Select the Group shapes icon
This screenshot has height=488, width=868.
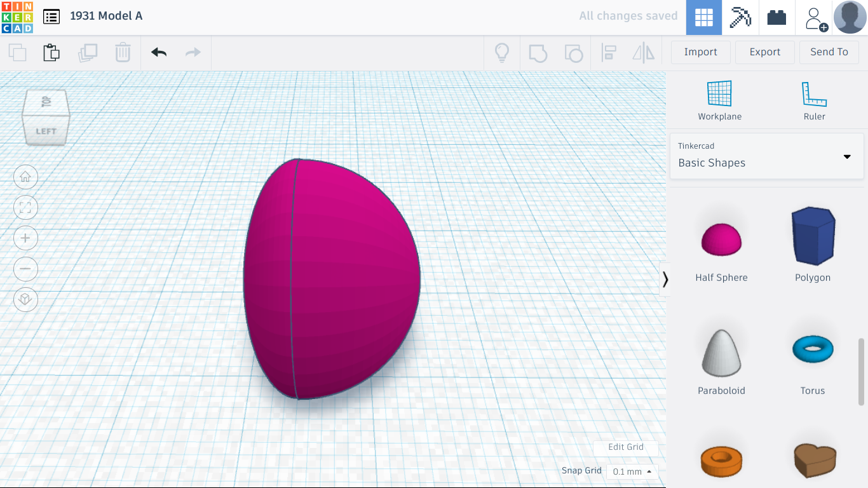tap(538, 52)
